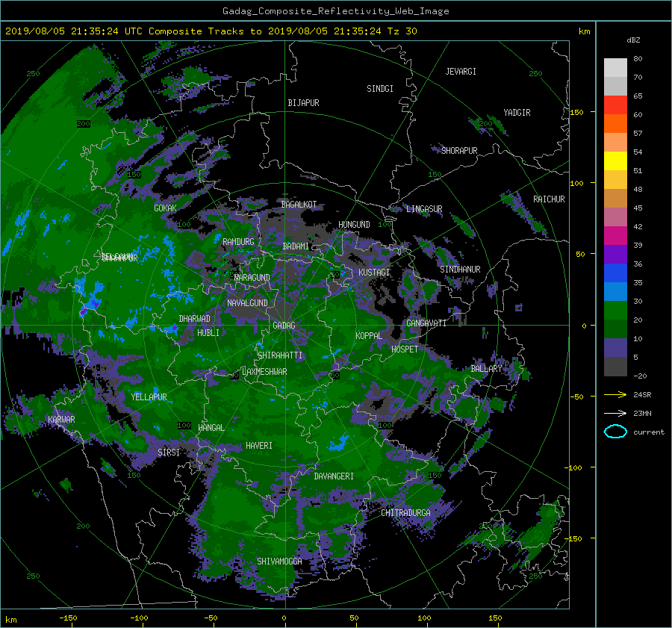
Task: Click the RAICHUR city label
Action: [x=549, y=199]
